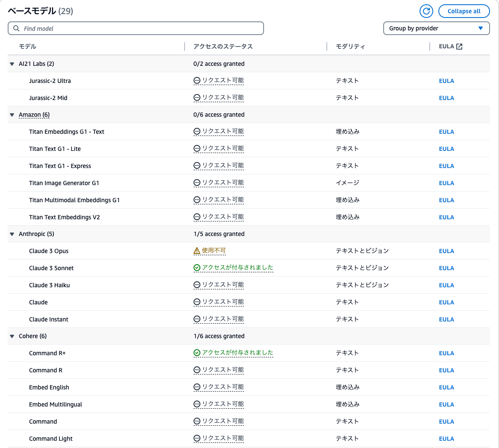Image resolution: width=499 pixels, height=448 pixels.
Task: Click the status icon for Command R
Action: coord(197,370)
